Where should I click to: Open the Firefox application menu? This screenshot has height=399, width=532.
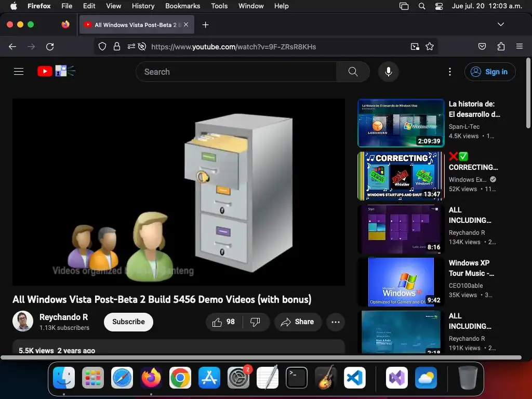pos(520,46)
